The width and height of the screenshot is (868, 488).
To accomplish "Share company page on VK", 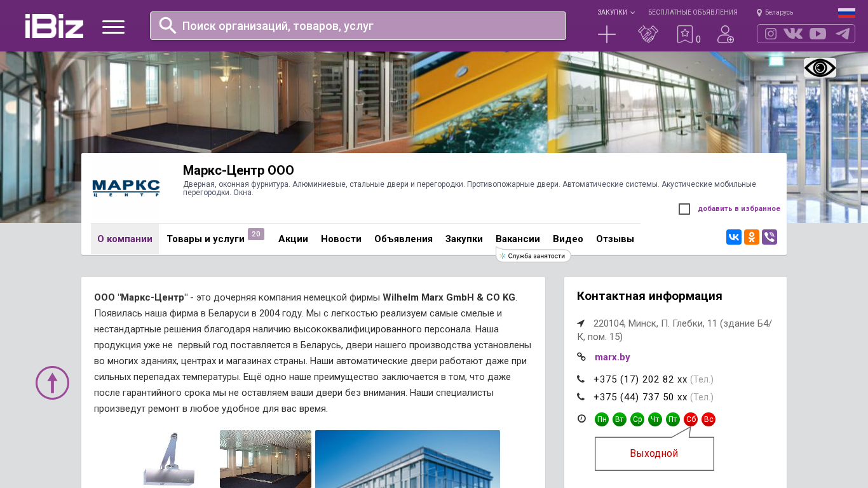I will (x=734, y=237).
